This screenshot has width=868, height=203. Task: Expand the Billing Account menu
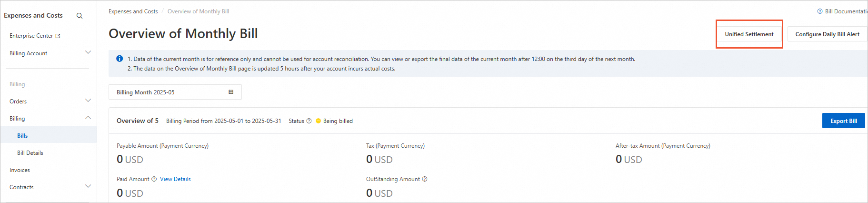(88, 52)
